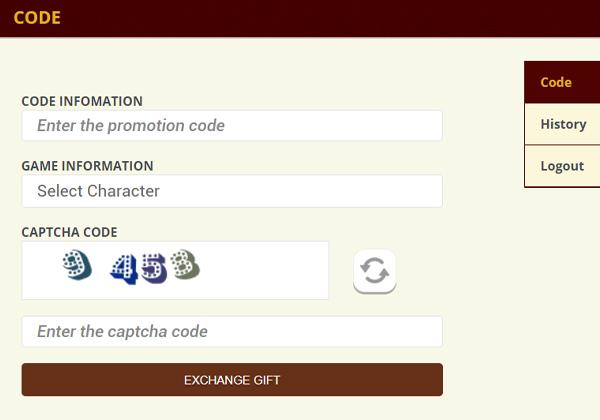This screenshot has height=420, width=600.
Task: Click the gray-green digit 8 in the captcha
Action: [x=185, y=264]
